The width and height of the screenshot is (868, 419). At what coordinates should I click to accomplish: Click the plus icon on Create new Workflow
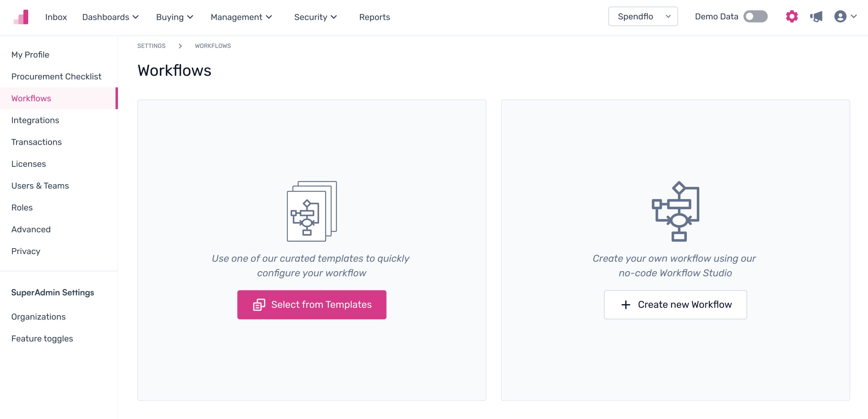click(626, 305)
